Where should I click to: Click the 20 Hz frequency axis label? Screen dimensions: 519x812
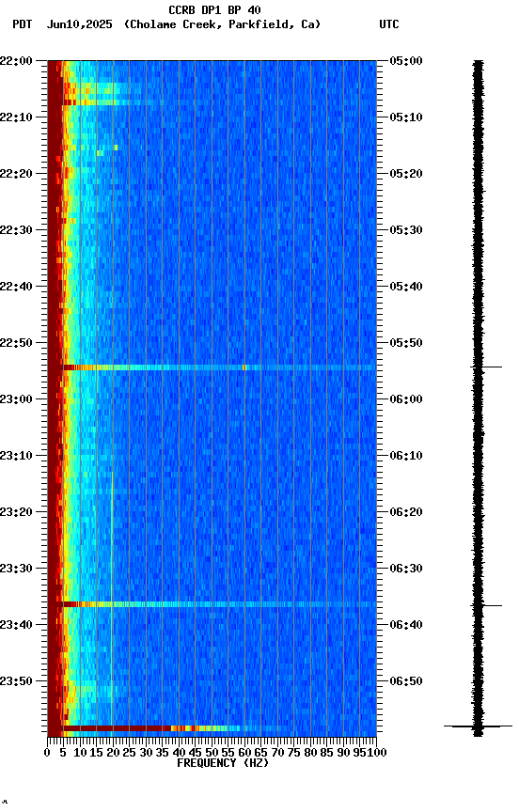tap(113, 753)
